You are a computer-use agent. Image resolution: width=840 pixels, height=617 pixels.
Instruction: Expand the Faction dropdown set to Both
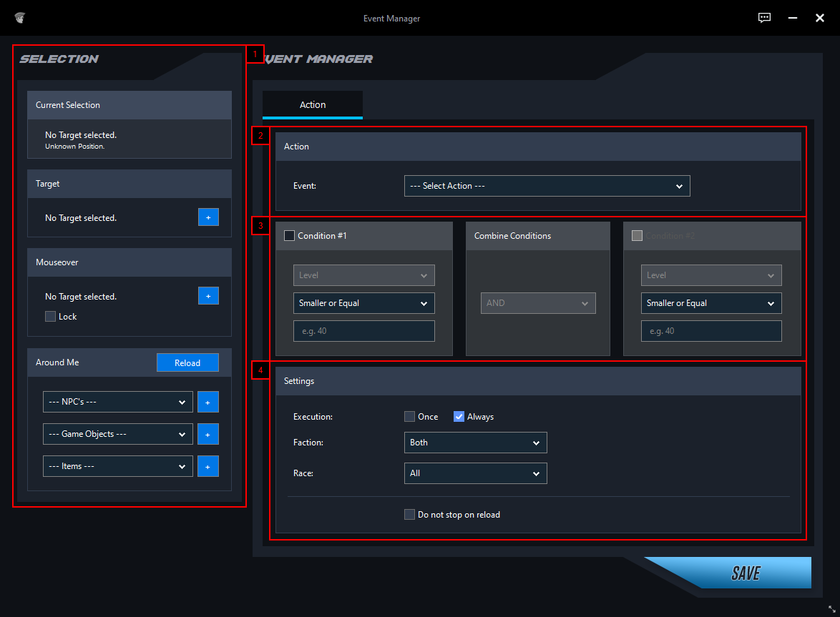point(475,443)
